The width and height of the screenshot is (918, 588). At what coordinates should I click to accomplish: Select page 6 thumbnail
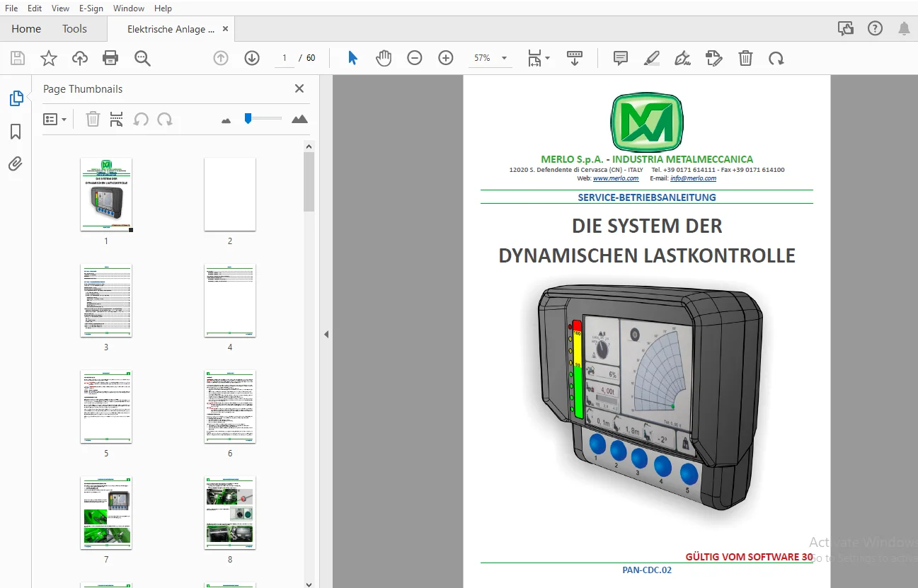tap(230, 407)
